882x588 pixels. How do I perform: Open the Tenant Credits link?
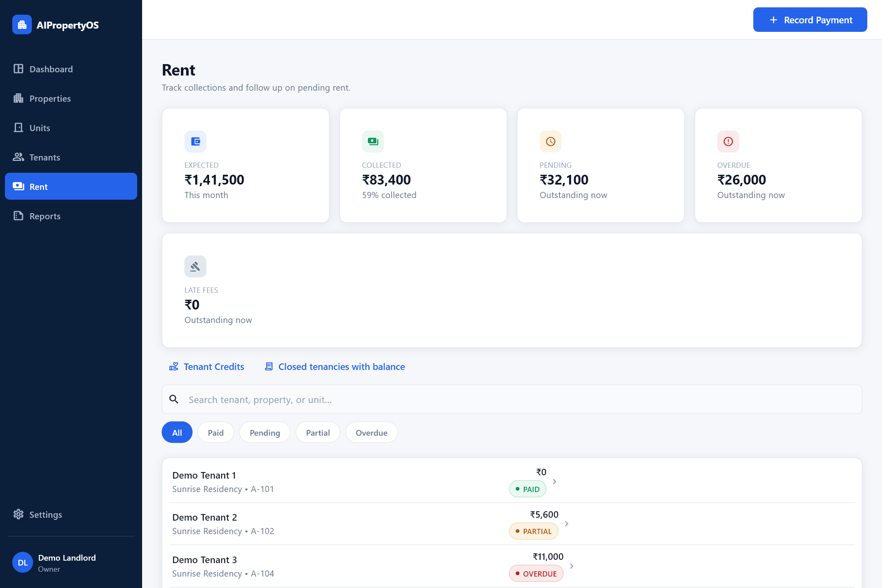pyautogui.click(x=207, y=367)
